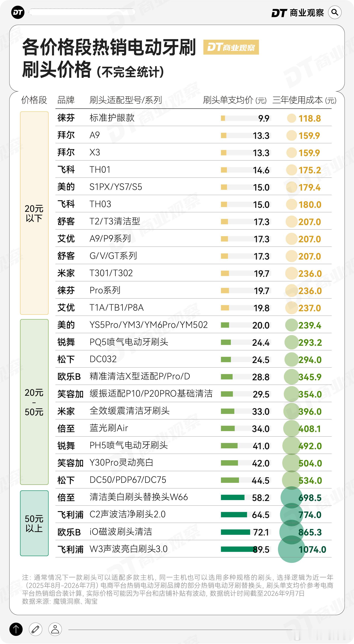354x644 pixels.
Task: Click the YS5Pro/YM3/YM6Pro/YM502 model text
Action: pyautogui.click(x=149, y=325)
